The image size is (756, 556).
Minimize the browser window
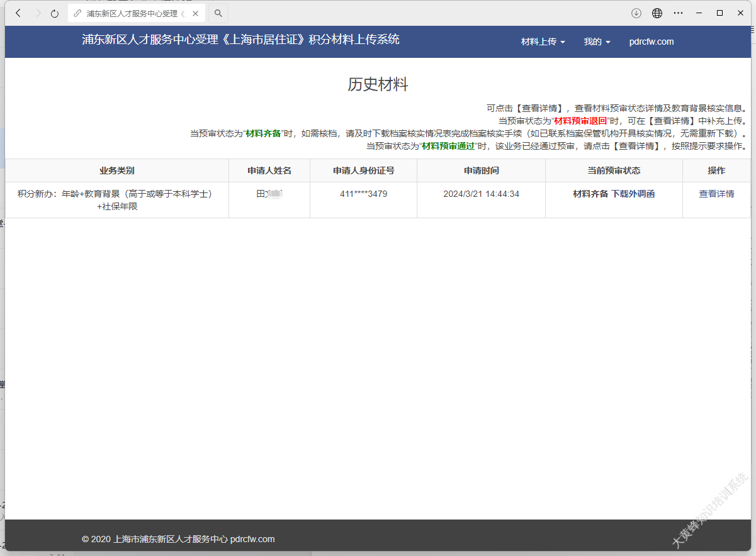point(699,13)
